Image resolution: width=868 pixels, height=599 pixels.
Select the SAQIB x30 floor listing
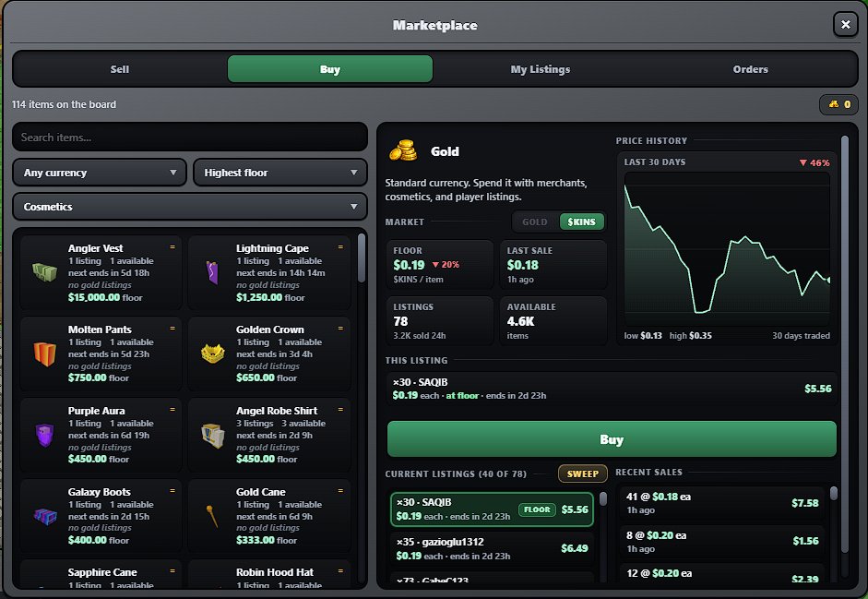(x=492, y=509)
